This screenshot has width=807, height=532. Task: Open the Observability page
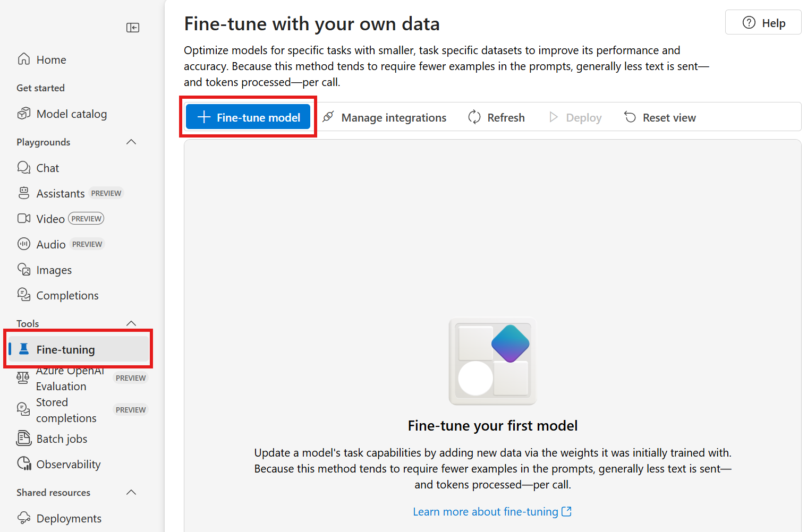[68, 465]
